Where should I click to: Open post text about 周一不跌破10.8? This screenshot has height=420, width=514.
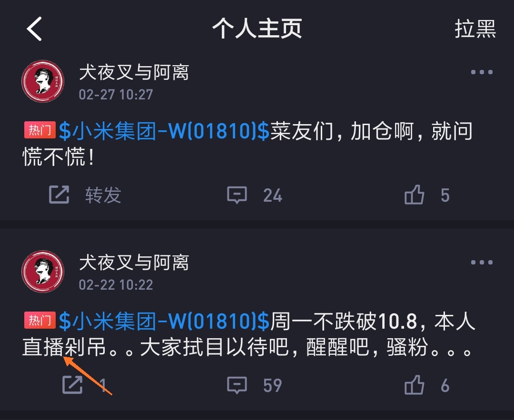249,334
